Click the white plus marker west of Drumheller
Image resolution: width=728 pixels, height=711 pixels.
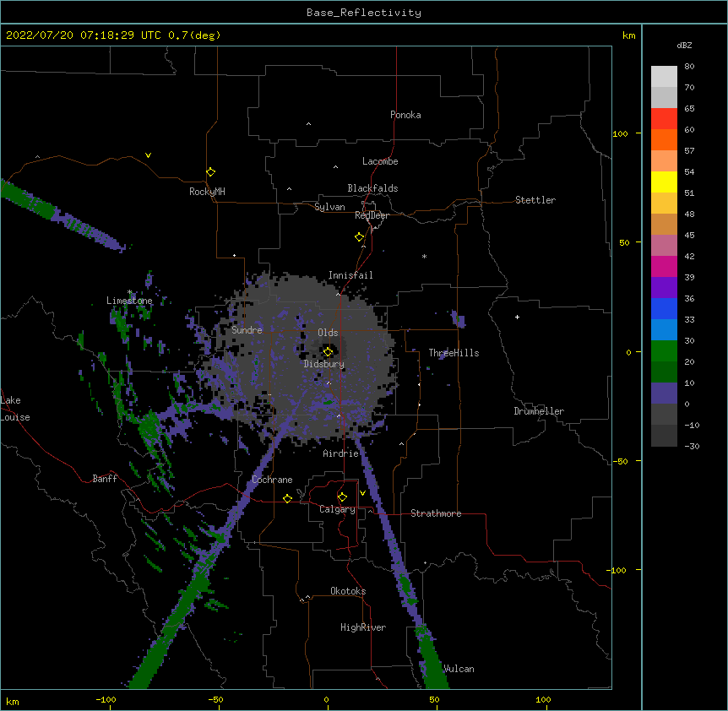pyautogui.click(x=517, y=317)
